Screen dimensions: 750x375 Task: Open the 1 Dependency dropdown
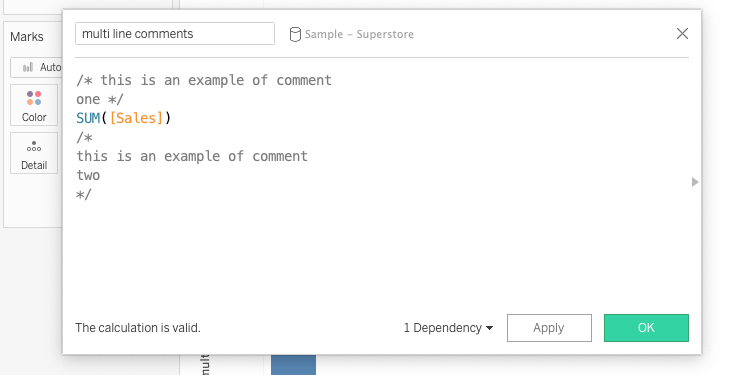448,328
